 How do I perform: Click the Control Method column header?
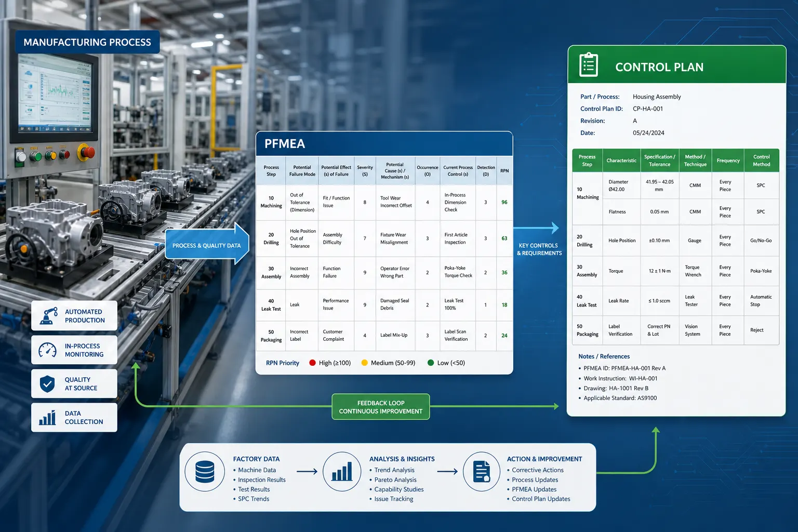click(762, 161)
